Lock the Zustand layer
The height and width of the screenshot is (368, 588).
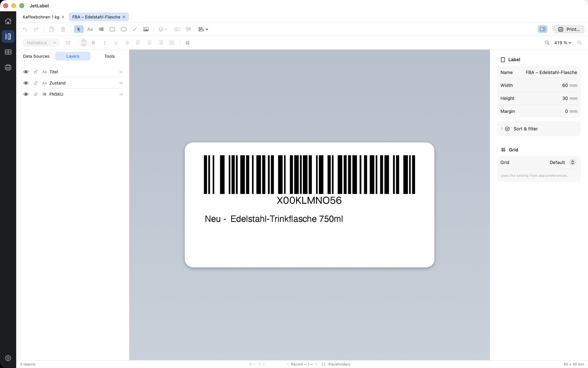pos(36,83)
